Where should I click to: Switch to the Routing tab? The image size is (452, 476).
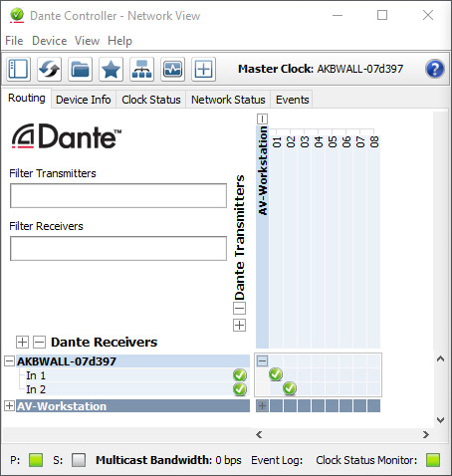[x=27, y=99]
